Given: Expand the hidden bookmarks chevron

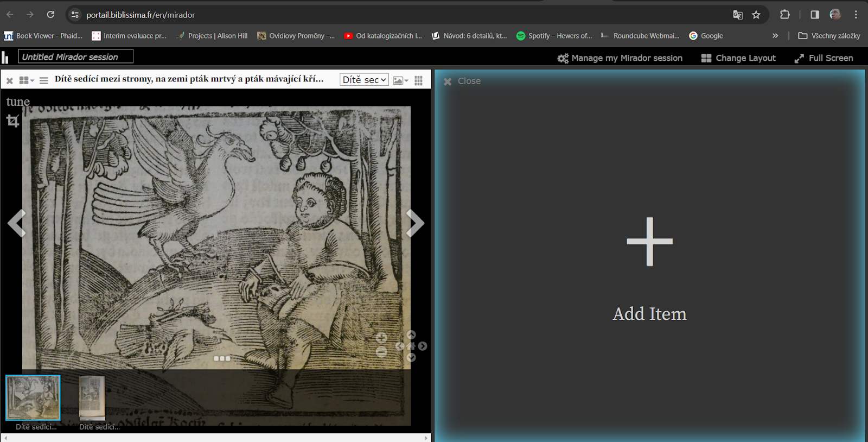Looking at the screenshot, I should (x=775, y=36).
